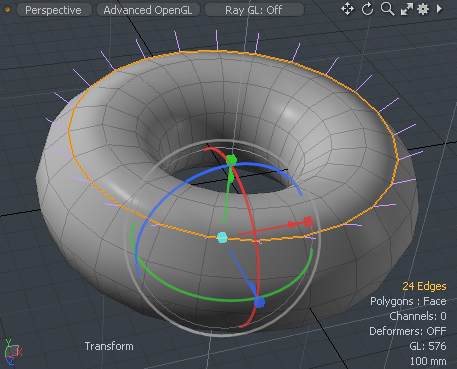Open the Perspective view type dropdown

53,10
